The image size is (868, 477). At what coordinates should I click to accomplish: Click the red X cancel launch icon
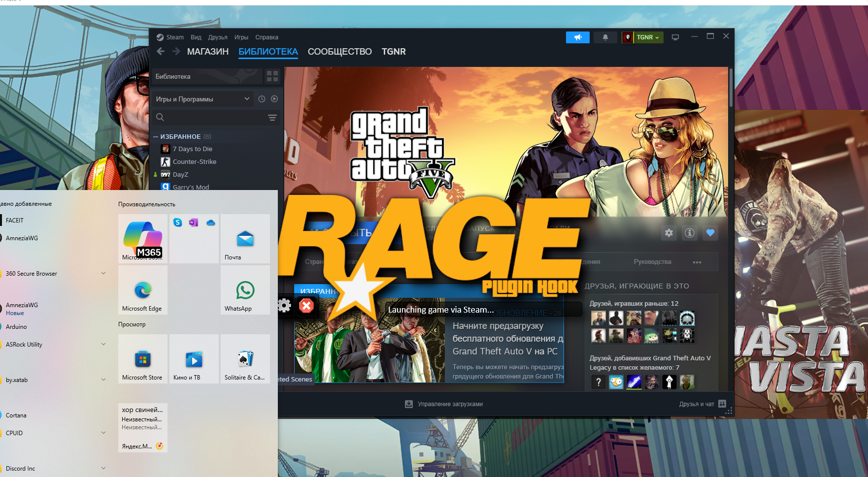pyautogui.click(x=306, y=306)
